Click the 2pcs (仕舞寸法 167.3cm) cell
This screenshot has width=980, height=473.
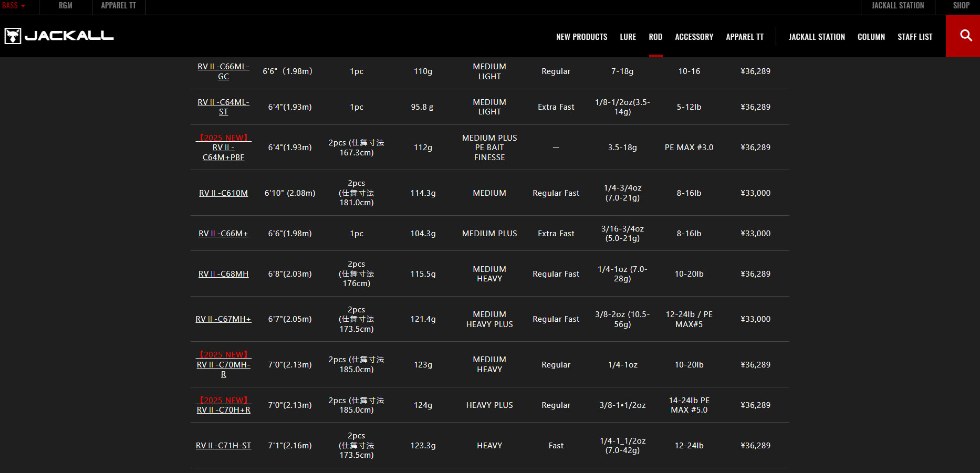(356, 148)
